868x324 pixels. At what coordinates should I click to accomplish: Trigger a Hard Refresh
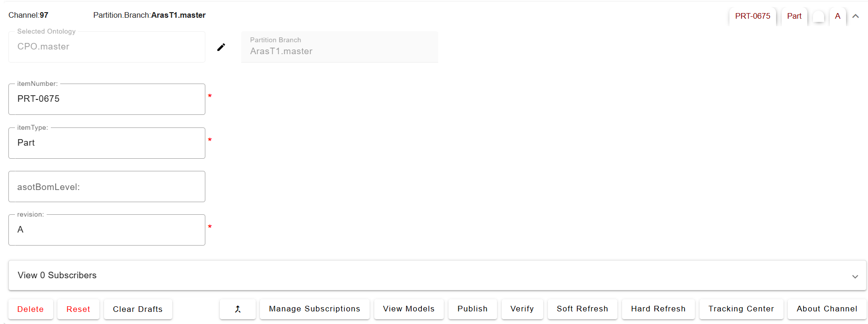(658, 309)
